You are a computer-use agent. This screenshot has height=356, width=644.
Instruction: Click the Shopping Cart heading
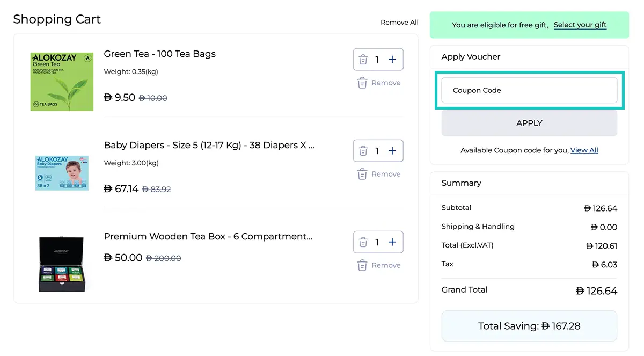pyautogui.click(x=57, y=19)
